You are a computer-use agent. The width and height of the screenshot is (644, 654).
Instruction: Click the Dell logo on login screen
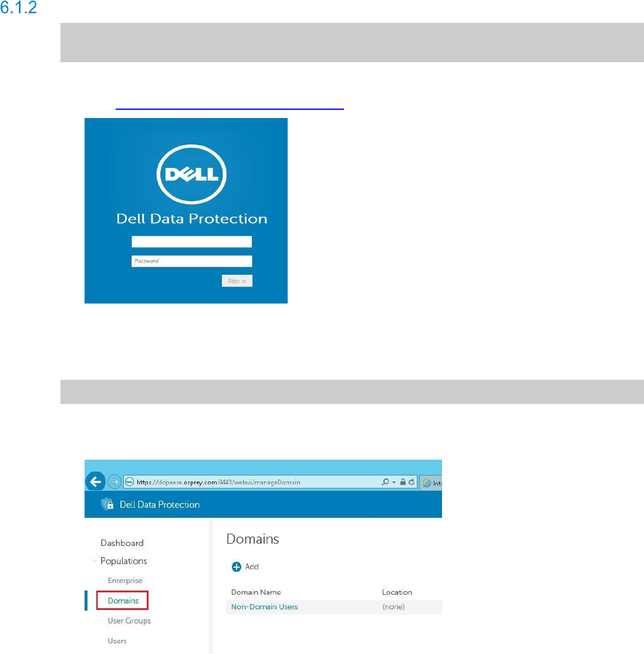191,174
